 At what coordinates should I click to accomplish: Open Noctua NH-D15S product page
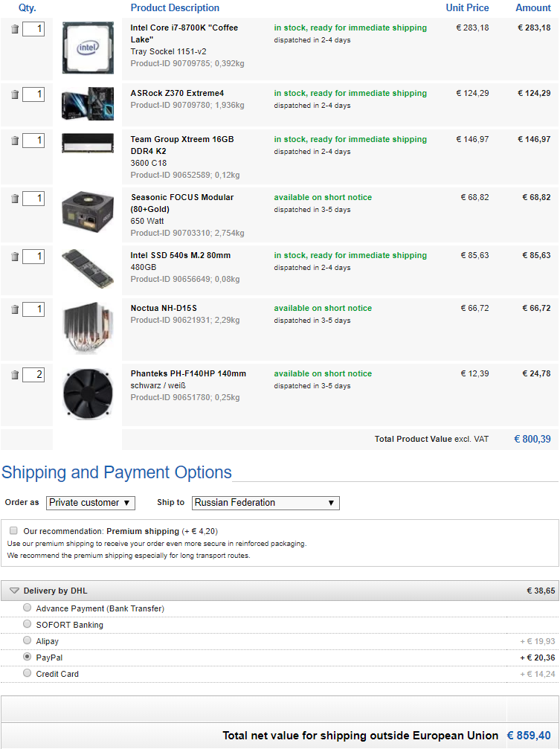pyautogui.click(x=163, y=308)
